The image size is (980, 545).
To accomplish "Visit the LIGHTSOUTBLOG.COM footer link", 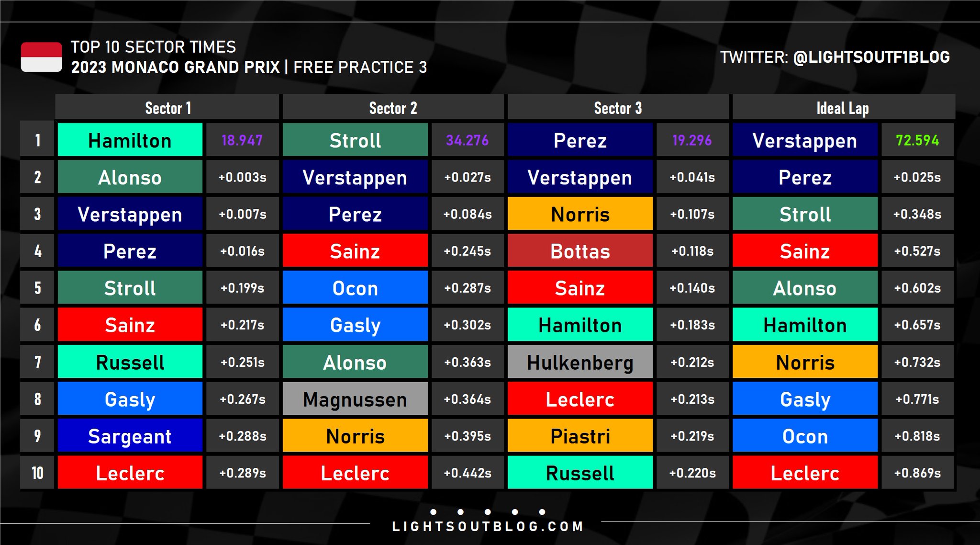I will coord(488,527).
